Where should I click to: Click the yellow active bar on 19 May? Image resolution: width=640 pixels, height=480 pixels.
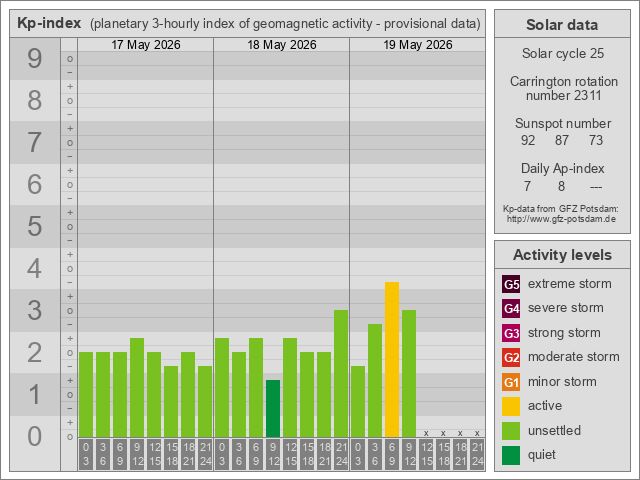(392, 360)
